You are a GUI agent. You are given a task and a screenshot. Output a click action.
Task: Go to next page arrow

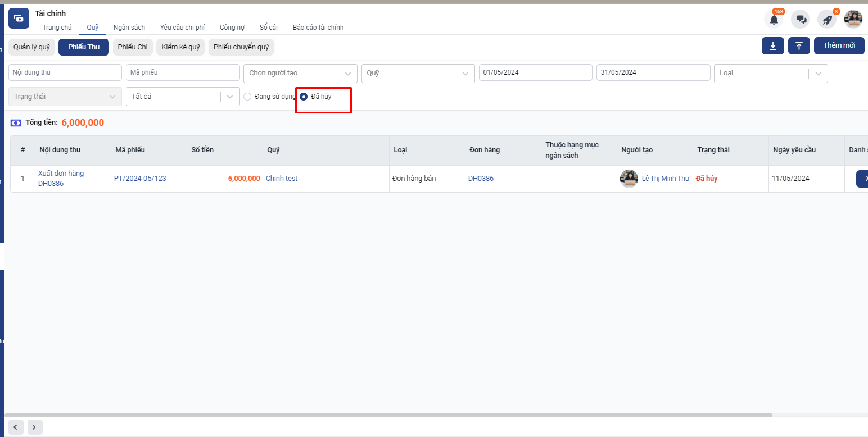(35, 427)
